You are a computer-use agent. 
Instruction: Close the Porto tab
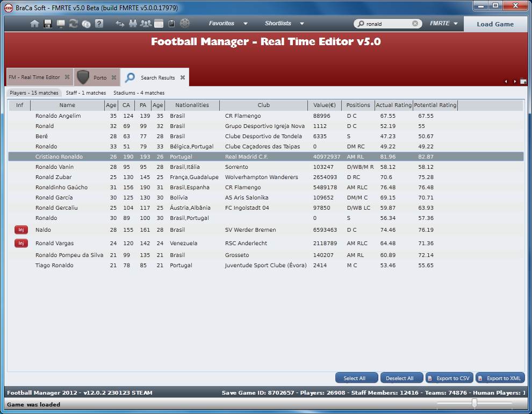pyautogui.click(x=114, y=77)
